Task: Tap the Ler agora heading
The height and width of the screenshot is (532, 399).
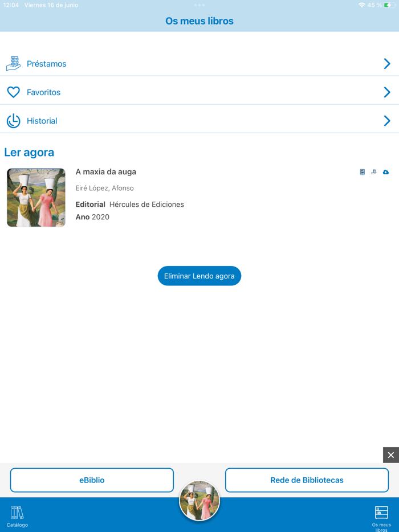Action: tap(29, 152)
